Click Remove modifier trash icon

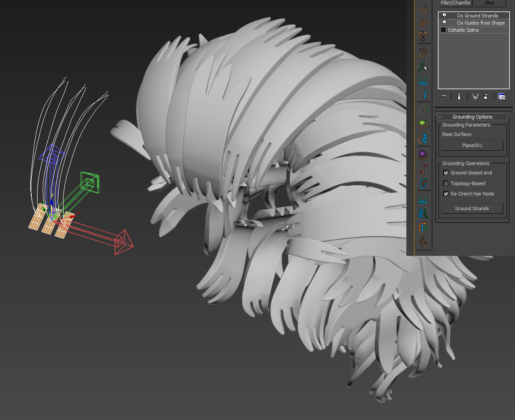point(485,96)
